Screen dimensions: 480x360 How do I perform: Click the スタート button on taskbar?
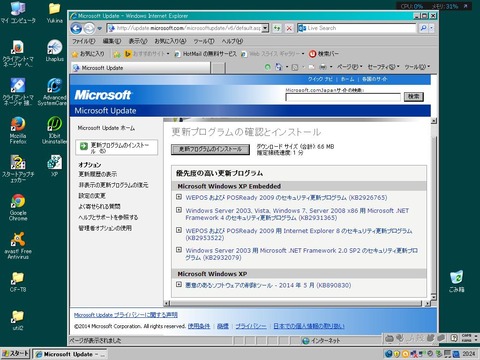(15, 353)
